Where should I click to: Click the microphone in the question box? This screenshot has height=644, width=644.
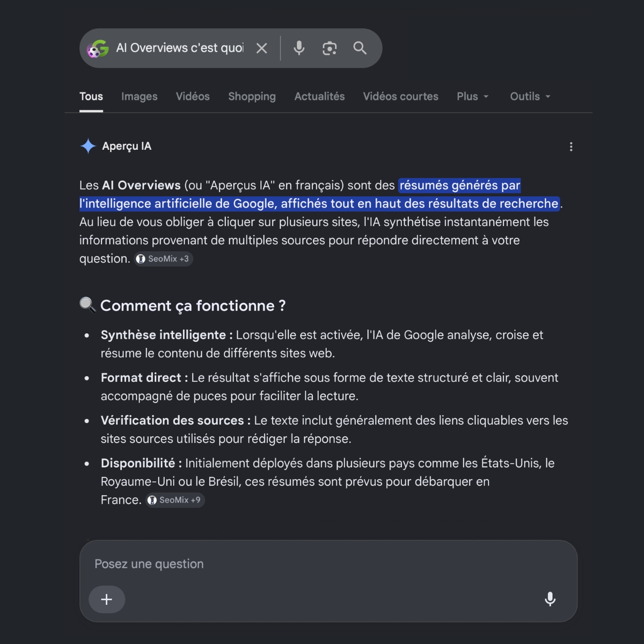pyautogui.click(x=550, y=599)
